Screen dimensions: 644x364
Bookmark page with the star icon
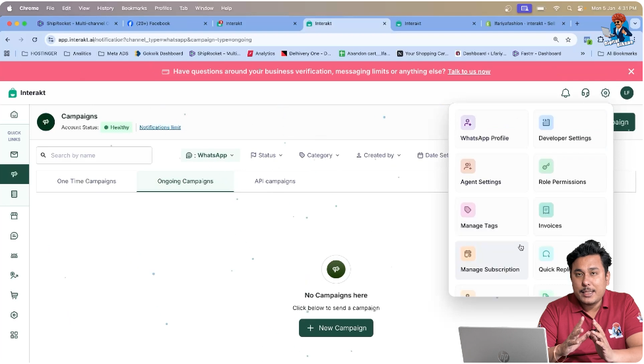pos(568,40)
